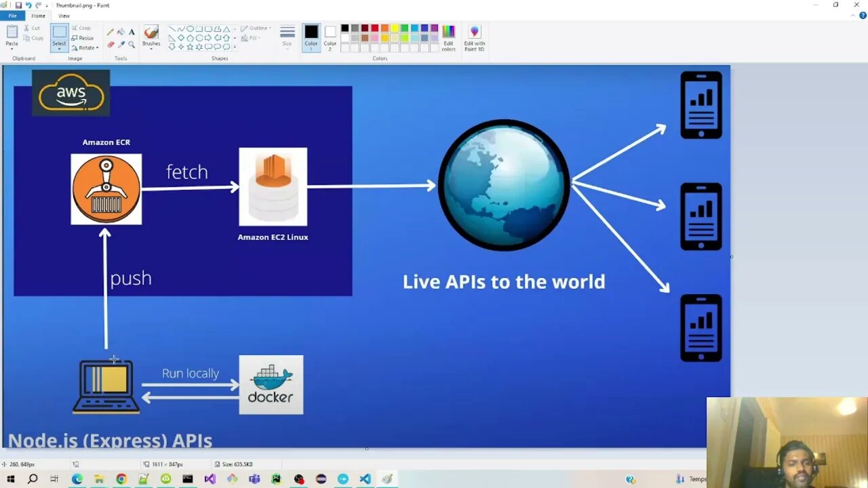868x488 pixels.
Task: Expand the Brushes dropdown arrow
Action: (151, 49)
